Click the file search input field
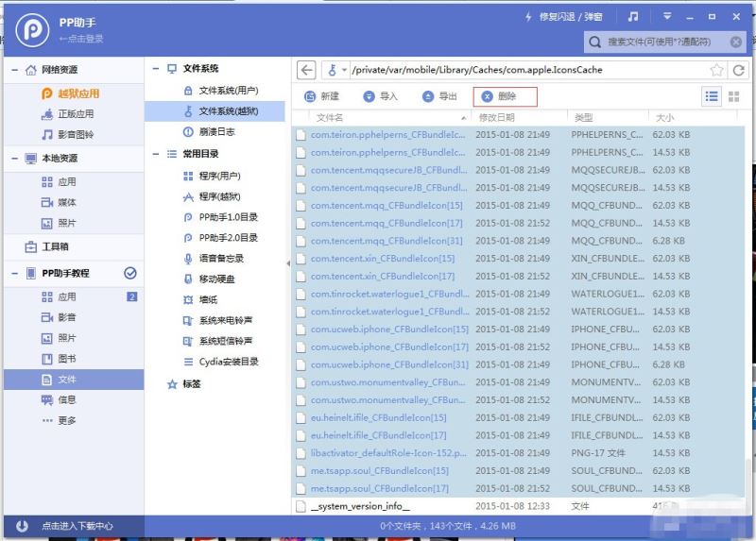 pyautogui.click(x=666, y=42)
